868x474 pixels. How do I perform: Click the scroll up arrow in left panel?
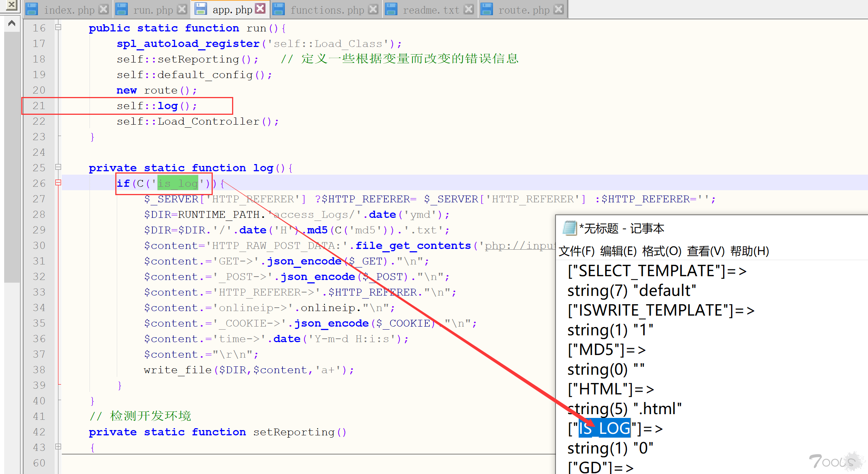(12, 23)
